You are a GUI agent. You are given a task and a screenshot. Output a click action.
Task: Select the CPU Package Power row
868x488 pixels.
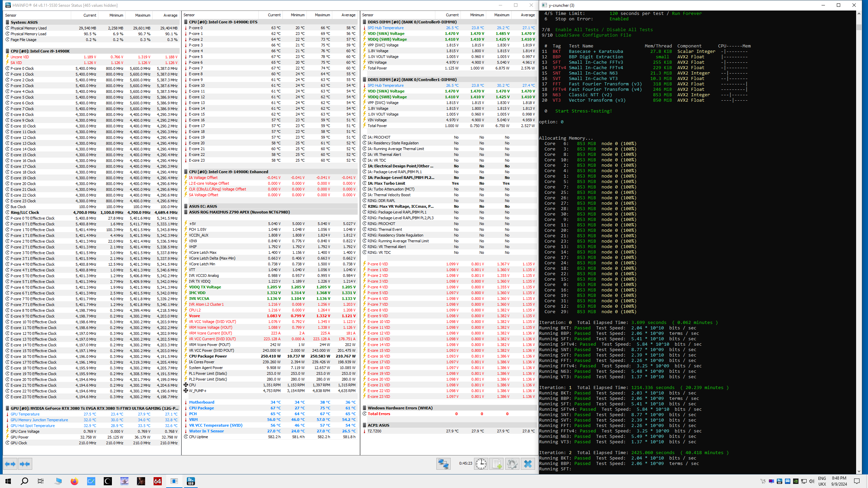point(271,356)
